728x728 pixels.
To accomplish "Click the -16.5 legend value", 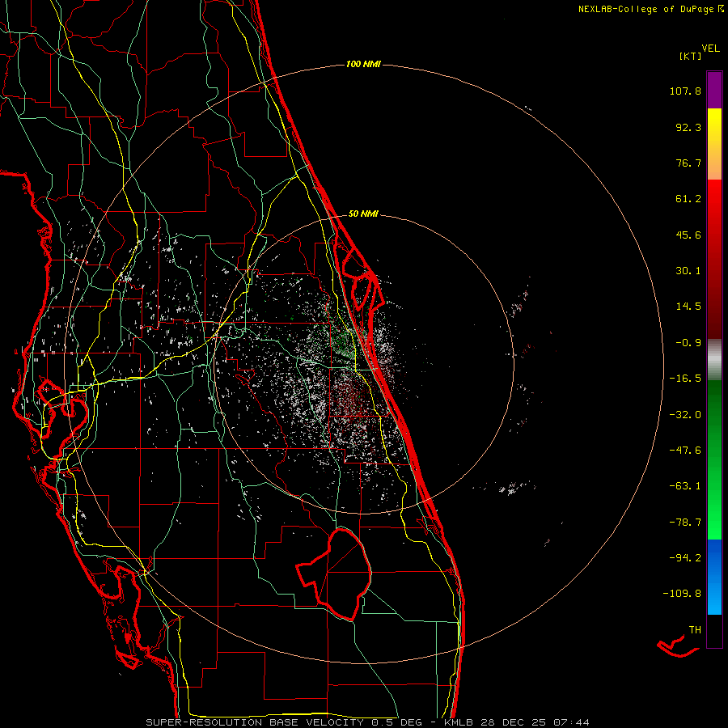I will [685, 379].
